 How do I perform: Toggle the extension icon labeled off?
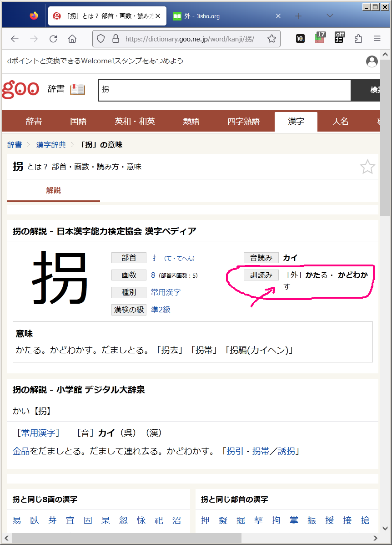pos(339,38)
